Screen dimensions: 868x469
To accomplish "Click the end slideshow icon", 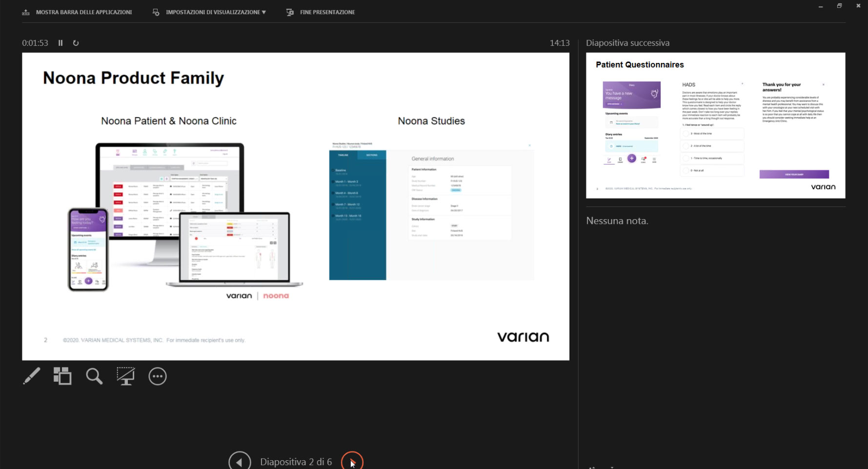I will 290,12.
